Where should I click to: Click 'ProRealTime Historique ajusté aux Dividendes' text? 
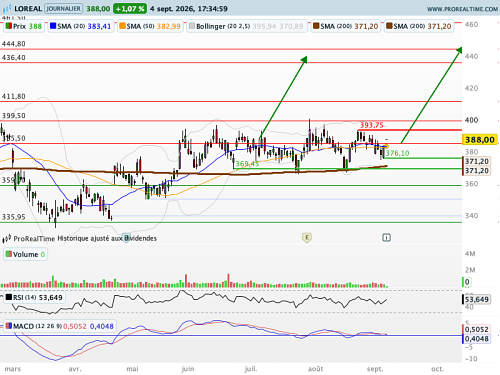pos(85,238)
